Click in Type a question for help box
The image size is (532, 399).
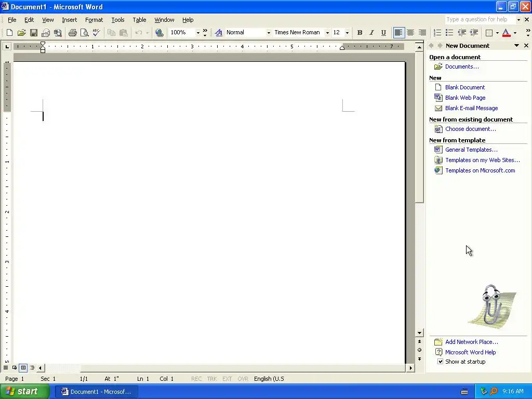(x=480, y=19)
